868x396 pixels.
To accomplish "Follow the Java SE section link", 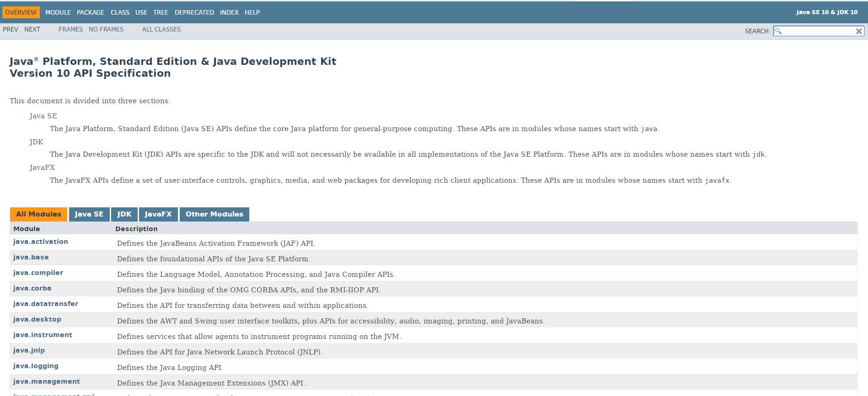I will click(x=43, y=116).
